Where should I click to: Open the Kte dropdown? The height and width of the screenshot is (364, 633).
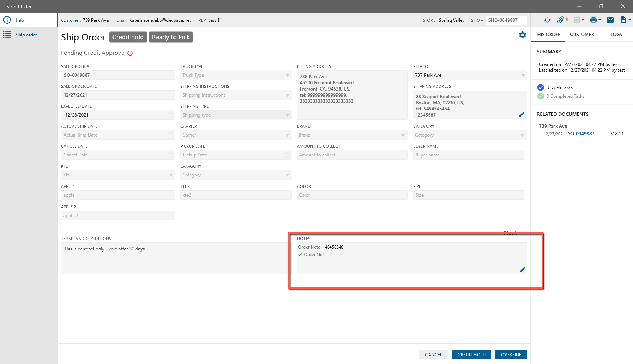[x=171, y=175]
